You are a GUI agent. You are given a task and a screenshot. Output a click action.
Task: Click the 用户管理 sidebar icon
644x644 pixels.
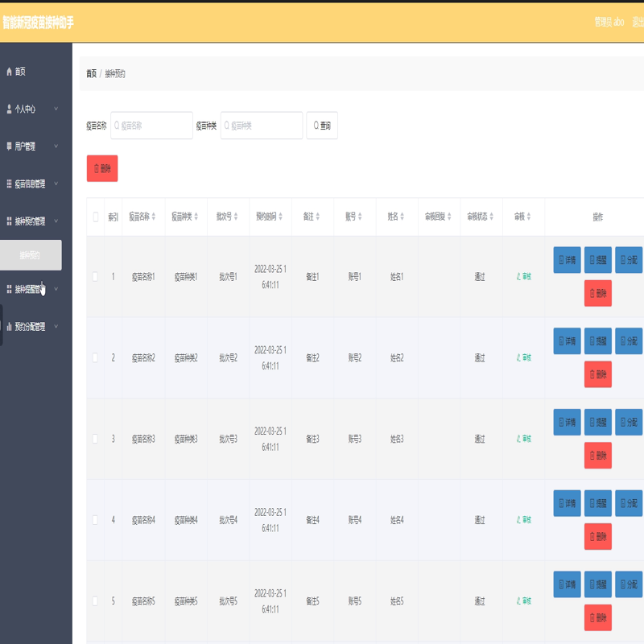9,146
